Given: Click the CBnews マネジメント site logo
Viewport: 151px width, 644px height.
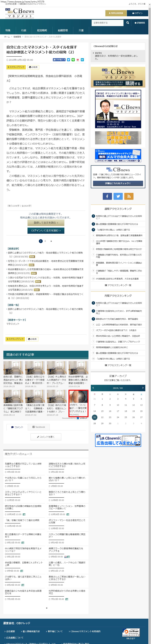Looking at the screenshot, I should [20, 13].
